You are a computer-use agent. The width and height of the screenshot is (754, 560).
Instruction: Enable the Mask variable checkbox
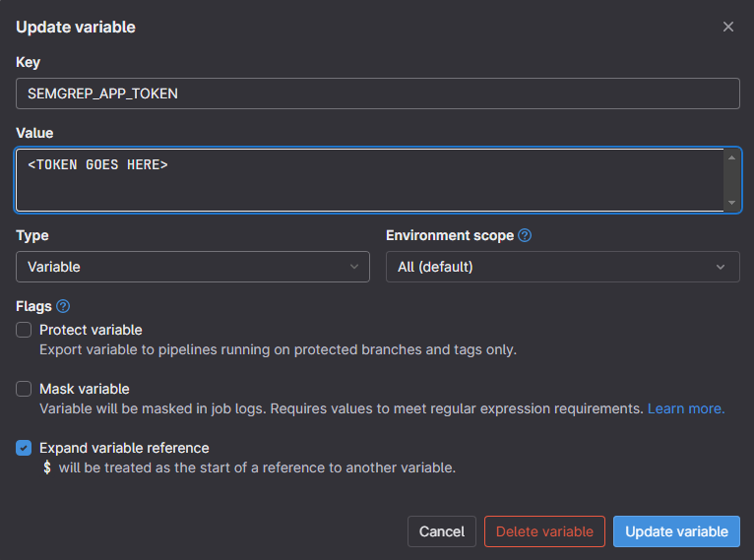[x=25, y=389]
